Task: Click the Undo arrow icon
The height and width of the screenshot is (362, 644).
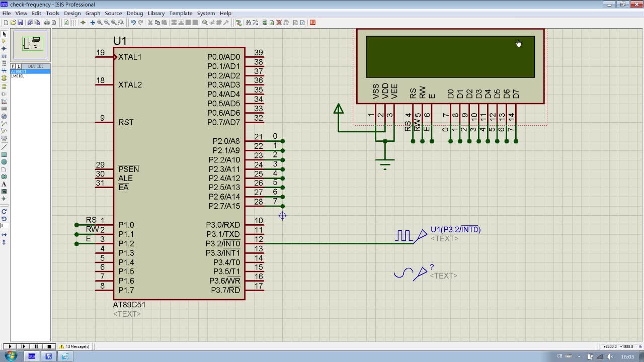Action: [x=133, y=22]
